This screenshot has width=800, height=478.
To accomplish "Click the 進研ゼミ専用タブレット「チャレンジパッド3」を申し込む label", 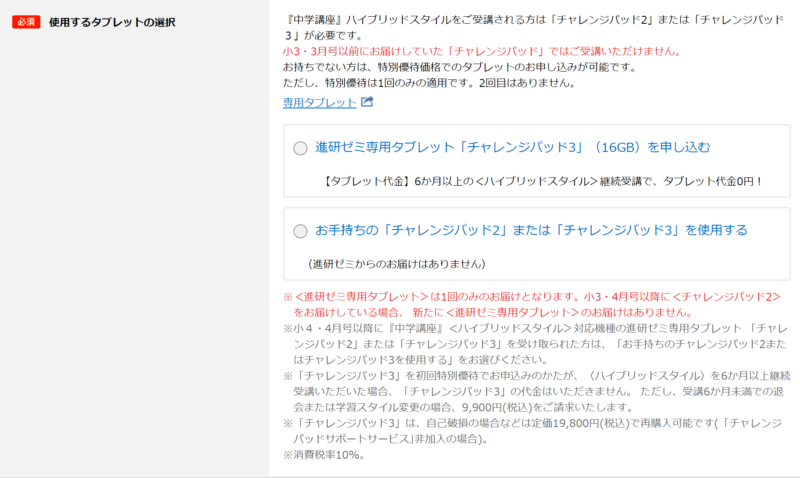I will (x=512, y=147).
